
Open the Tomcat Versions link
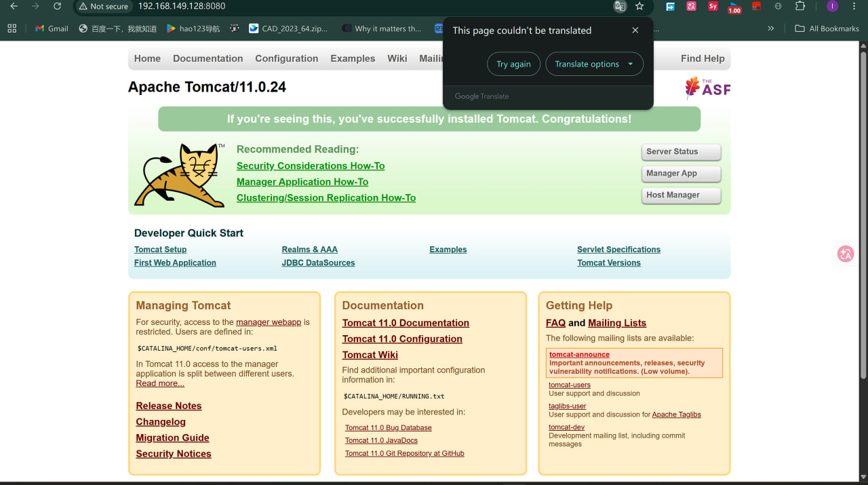point(609,263)
